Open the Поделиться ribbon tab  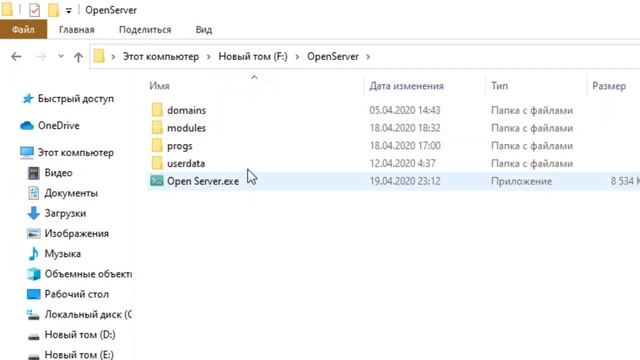145,30
